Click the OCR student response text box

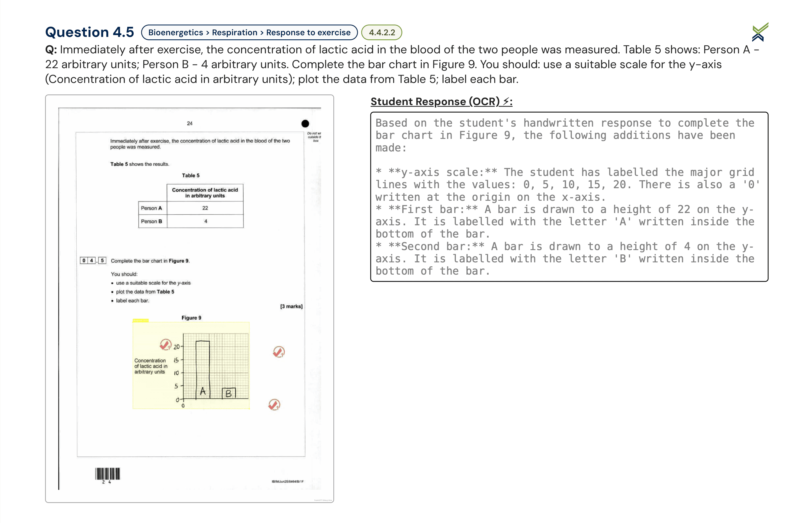point(569,197)
